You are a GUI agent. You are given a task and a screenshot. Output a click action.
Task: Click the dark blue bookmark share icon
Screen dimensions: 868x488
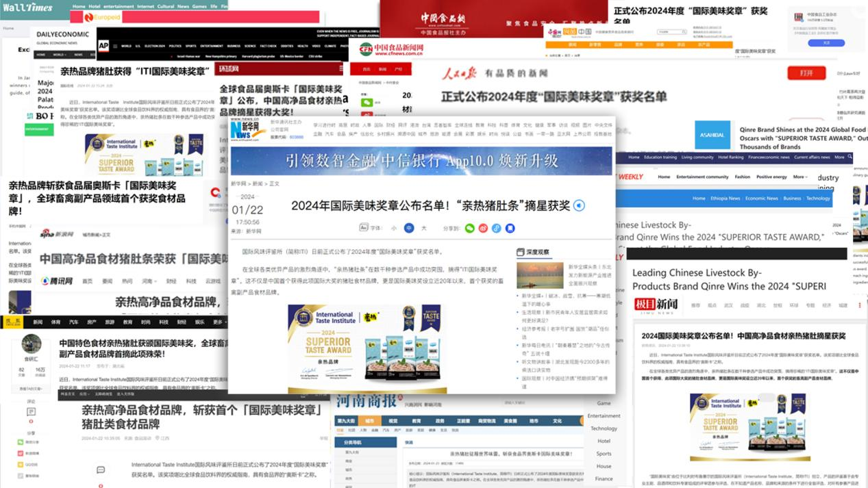510,228
